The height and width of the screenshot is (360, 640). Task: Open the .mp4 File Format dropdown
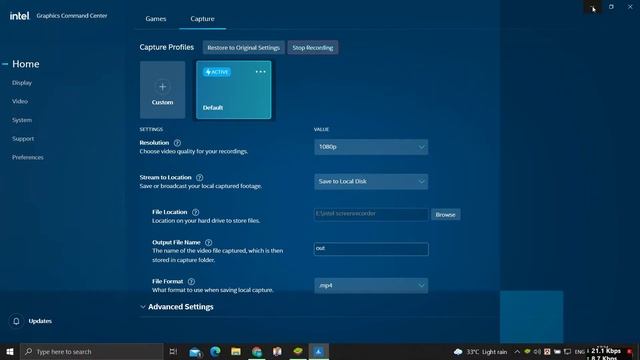coord(371,286)
